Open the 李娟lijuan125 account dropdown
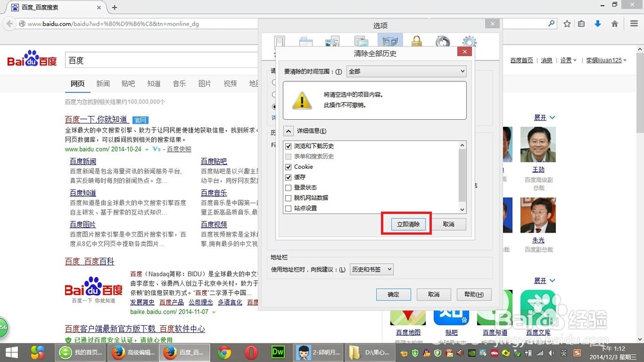This screenshot has width=644, height=362. 606,61
